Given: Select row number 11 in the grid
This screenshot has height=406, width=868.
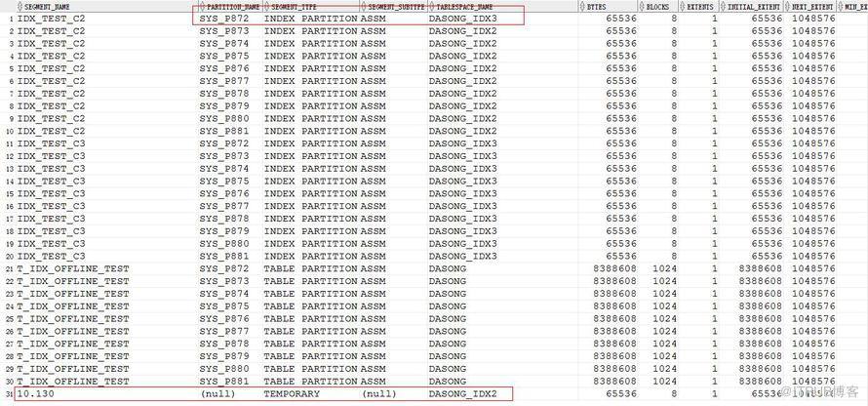Looking at the screenshot, I should coord(10,144).
